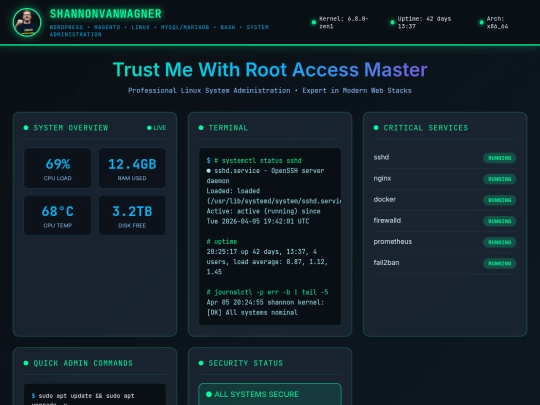Click the # uptime command line
This screenshot has height=405, width=540.
pyautogui.click(x=222, y=241)
